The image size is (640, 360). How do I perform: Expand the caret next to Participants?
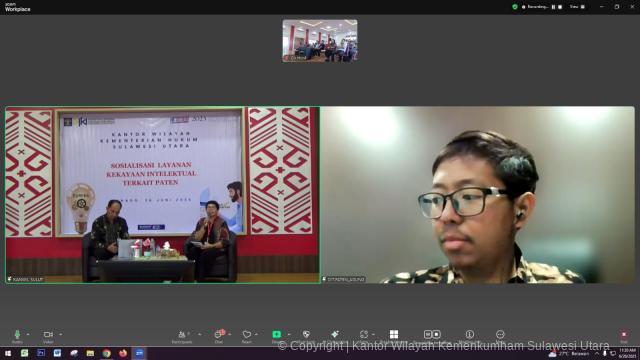200,335
